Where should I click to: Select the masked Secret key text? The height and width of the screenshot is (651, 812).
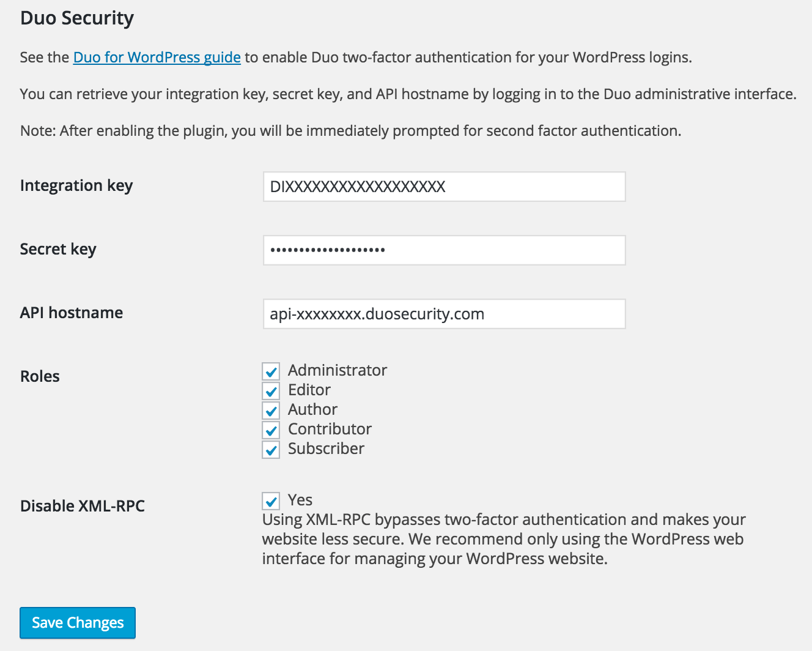click(327, 250)
